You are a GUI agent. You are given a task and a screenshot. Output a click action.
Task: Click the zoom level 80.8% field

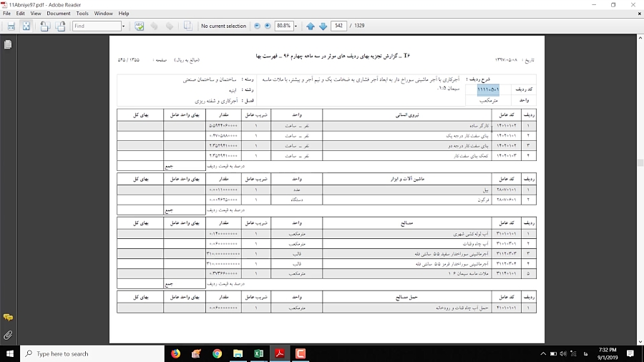(283, 26)
